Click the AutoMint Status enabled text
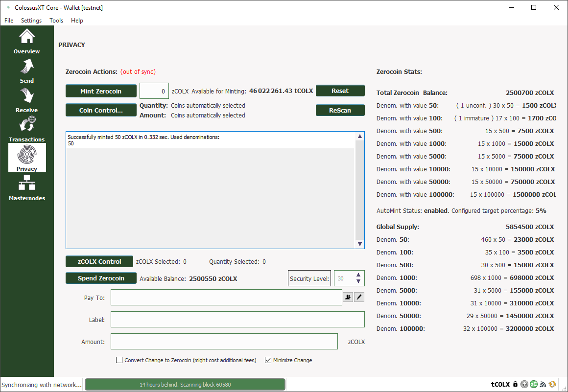This screenshot has width=568, height=392. click(x=413, y=210)
